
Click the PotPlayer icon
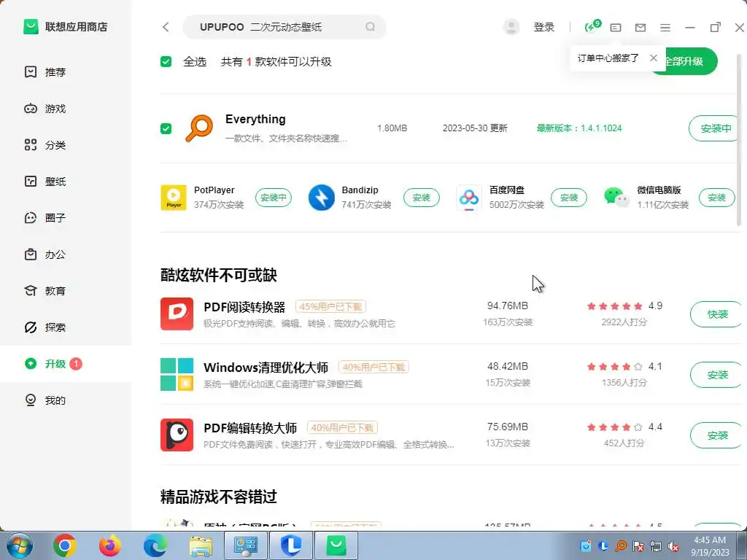[x=174, y=198]
